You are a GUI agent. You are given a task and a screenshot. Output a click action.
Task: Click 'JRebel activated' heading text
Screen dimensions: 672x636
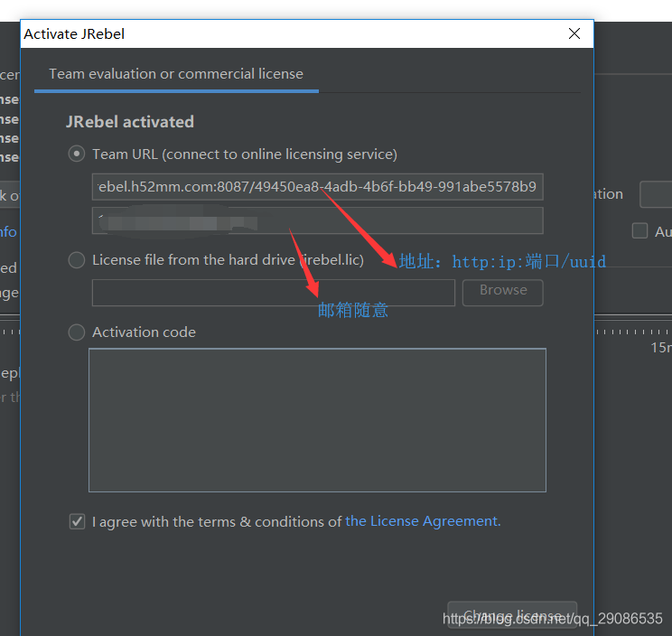point(130,122)
